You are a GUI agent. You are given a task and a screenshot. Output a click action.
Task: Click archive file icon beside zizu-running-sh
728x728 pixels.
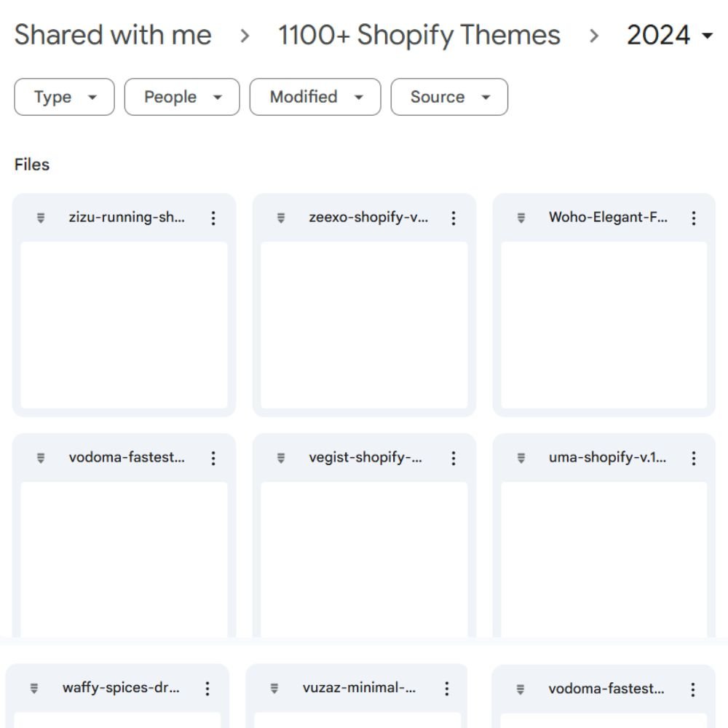point(41,218)
